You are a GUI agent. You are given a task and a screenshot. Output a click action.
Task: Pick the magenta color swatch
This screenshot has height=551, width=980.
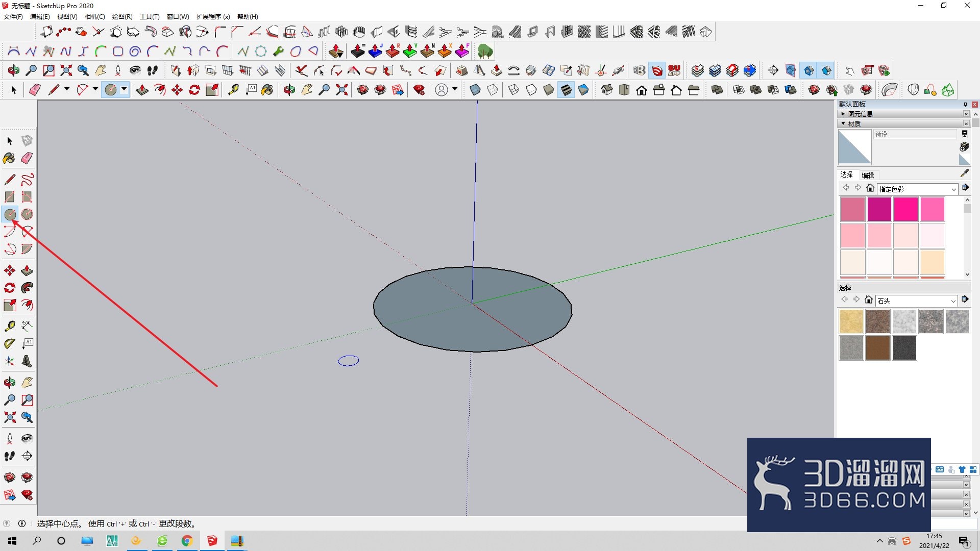(879, 209)
